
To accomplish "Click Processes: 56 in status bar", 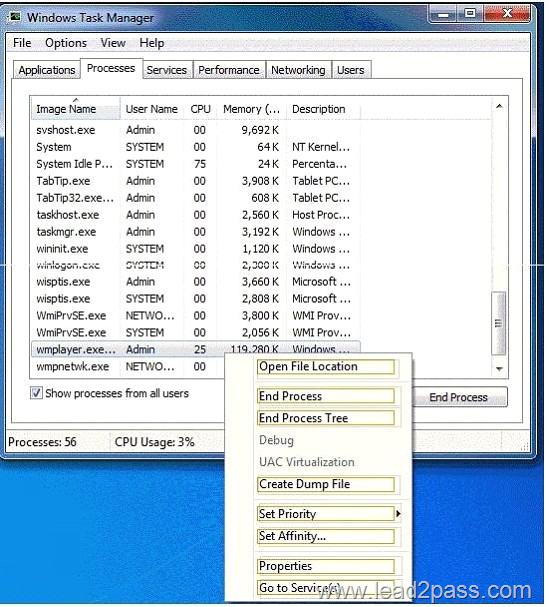I will coord(42,442).
